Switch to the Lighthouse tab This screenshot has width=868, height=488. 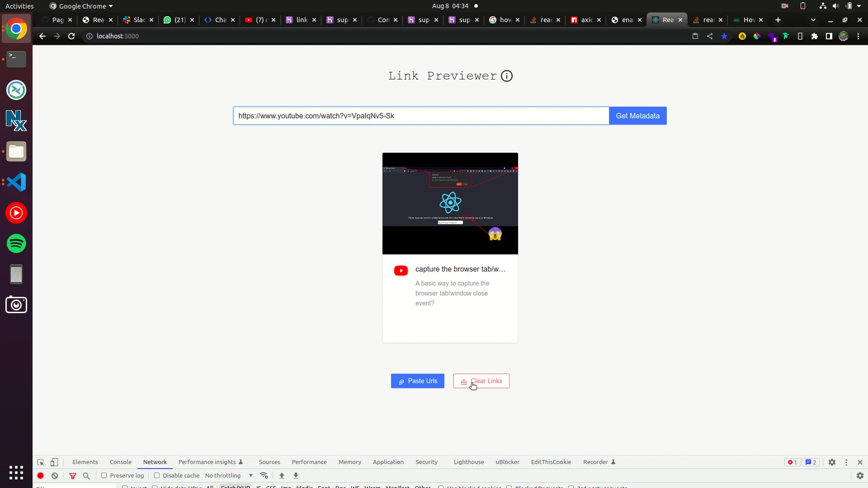pos(469,462)
